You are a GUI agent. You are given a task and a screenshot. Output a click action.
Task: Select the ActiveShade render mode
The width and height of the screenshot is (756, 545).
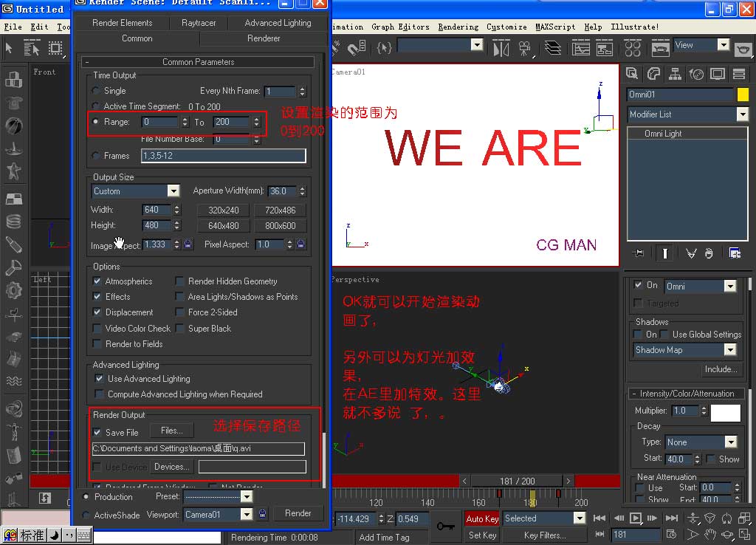tap(86, 515)
